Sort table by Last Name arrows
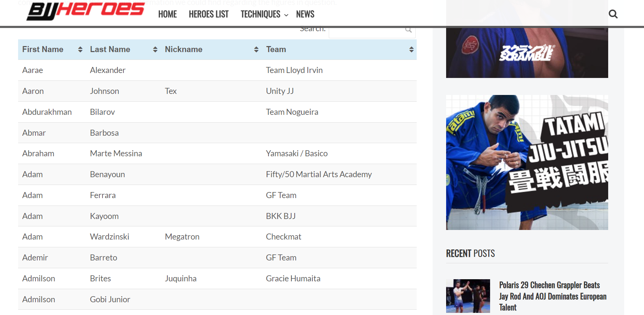Viewport: 644px width, 315px height. pos(155,50)
